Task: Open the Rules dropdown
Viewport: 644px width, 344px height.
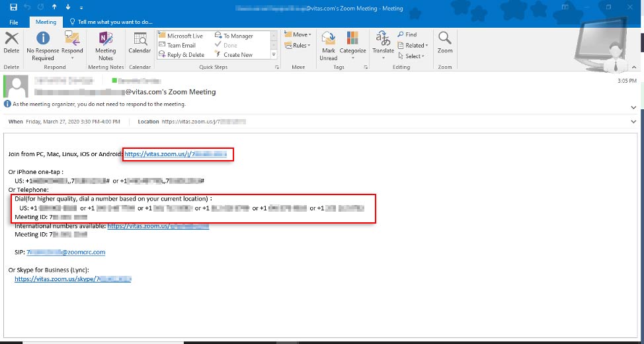Action: tap(298, 45)
